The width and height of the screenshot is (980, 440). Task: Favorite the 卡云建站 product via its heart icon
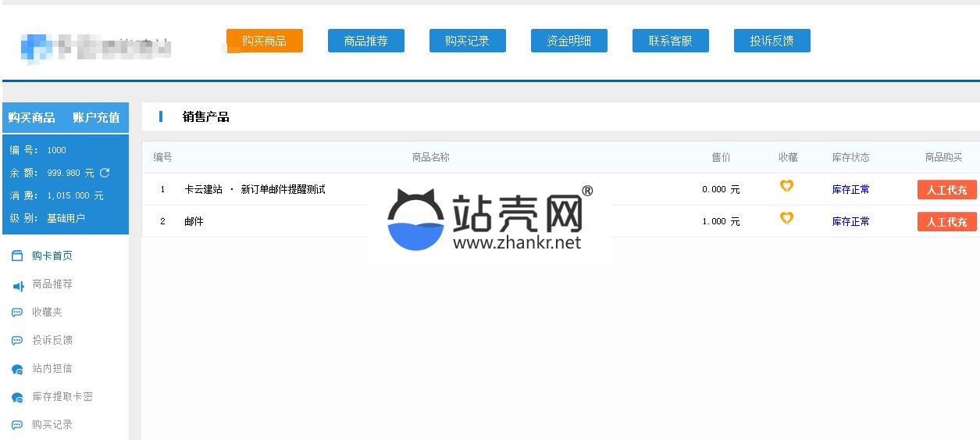click(x=786, y=186)
